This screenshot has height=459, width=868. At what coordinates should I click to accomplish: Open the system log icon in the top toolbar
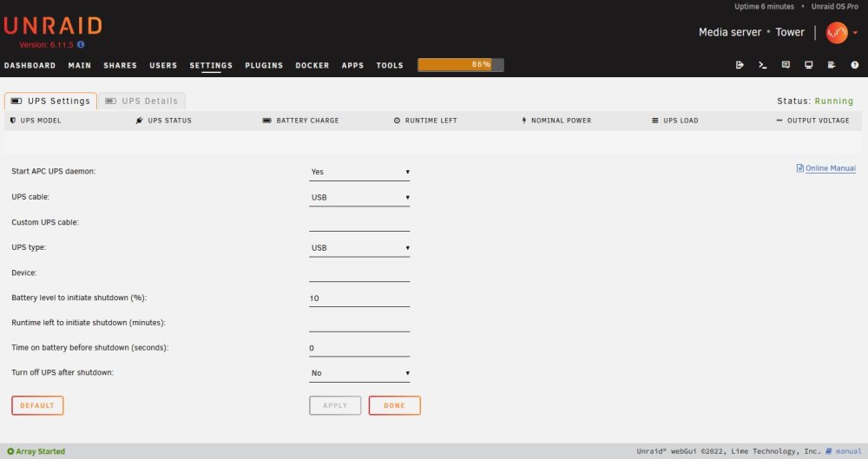(832, 65)
